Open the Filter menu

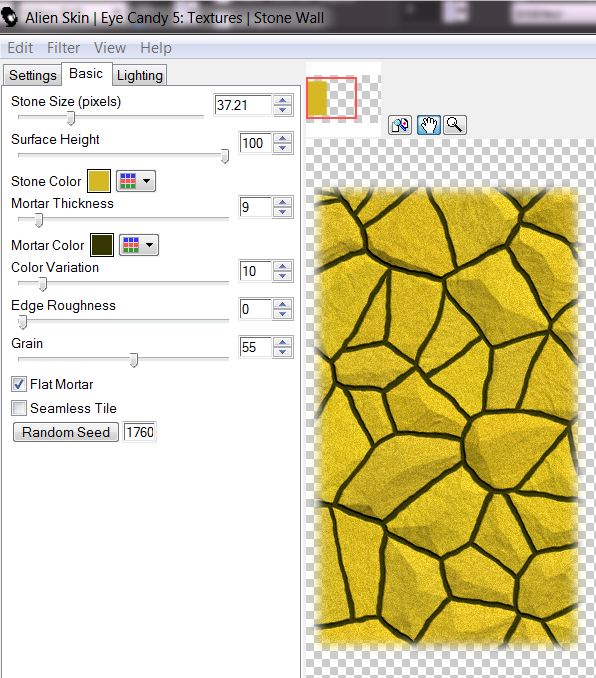(64, 48)
